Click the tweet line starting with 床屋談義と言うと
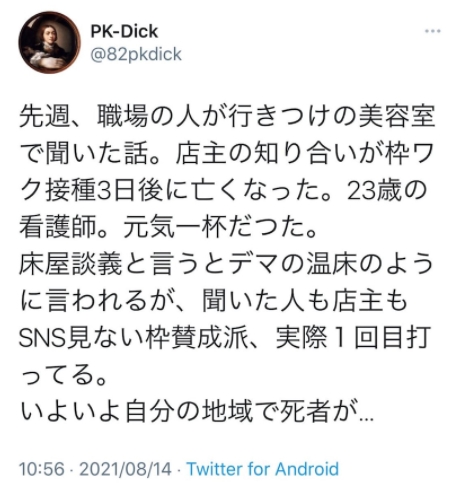Image resolution: width=459 pixels, height=494 pixels. 226,264
